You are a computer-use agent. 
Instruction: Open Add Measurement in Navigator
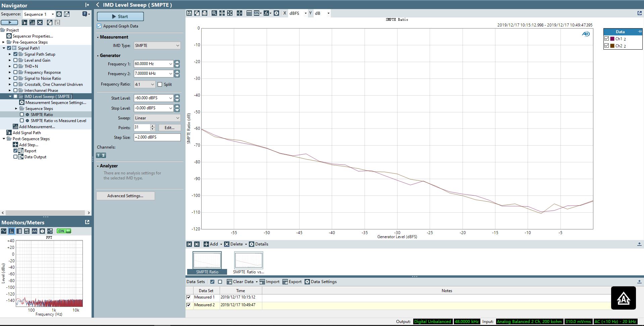click(37, 127)
